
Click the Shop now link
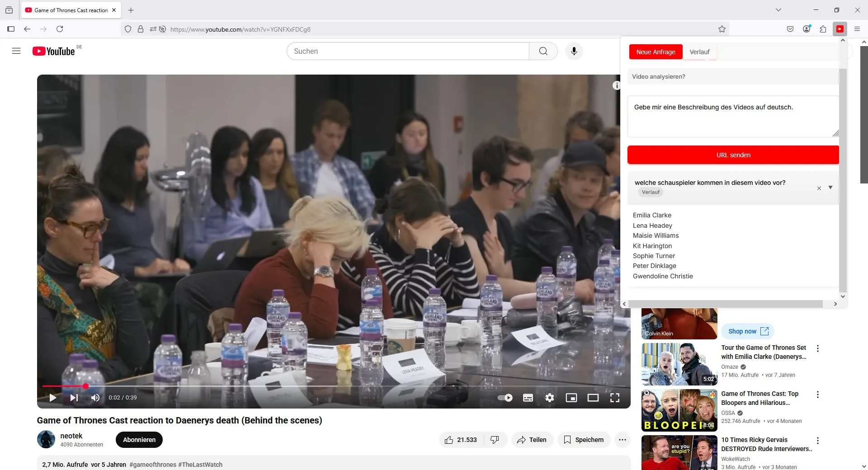(748, 331)
